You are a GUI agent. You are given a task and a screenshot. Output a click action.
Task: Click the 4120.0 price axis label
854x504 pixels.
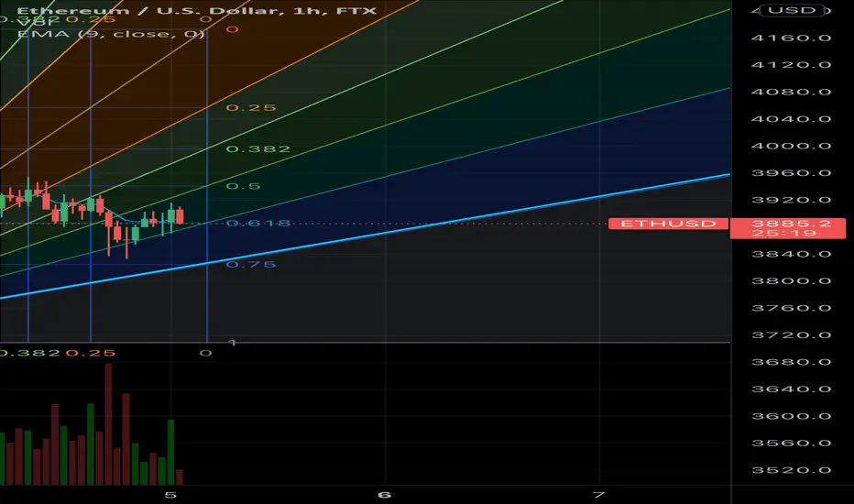tap(791, 65)
